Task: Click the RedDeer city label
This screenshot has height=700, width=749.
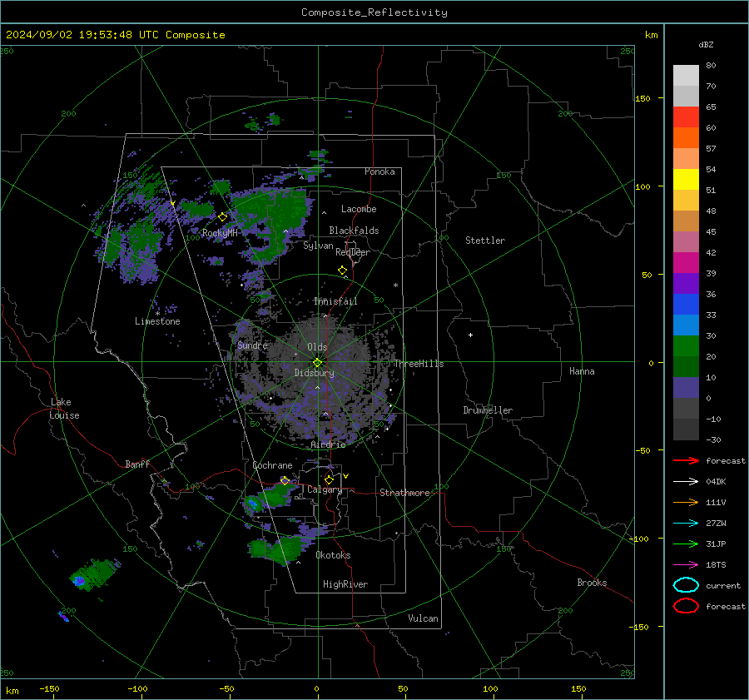Action: [x=353, y=252]
